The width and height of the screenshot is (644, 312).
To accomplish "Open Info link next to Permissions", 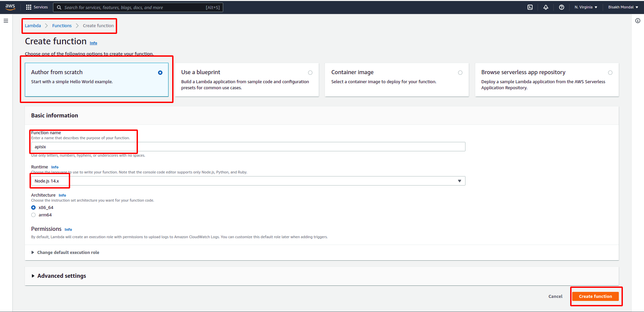I will click(68, 229).
